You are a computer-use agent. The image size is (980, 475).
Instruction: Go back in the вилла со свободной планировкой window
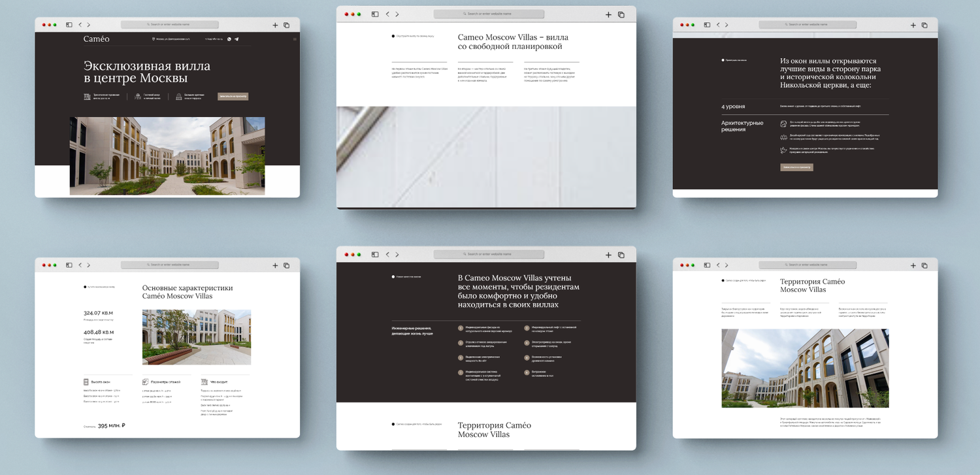click(387, 14)
